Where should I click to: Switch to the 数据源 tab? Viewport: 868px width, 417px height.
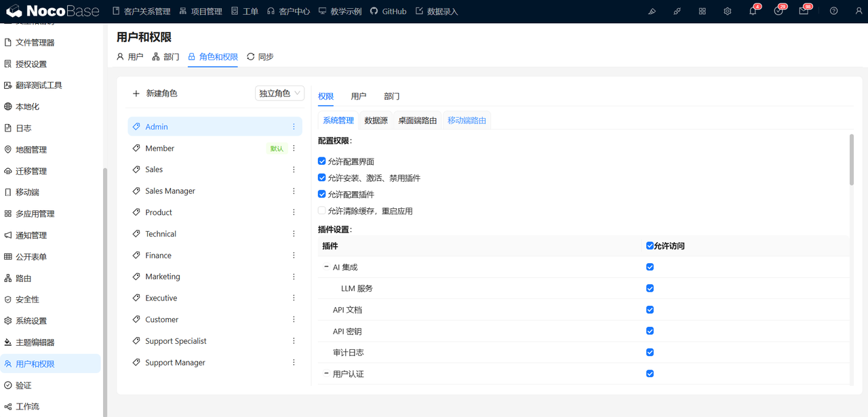click(x=376, y=119)
